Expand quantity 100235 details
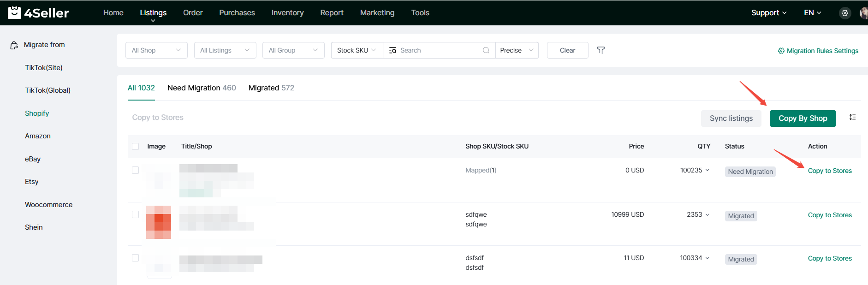This screenshot has height=285, width=868. [x=707, y=171]
